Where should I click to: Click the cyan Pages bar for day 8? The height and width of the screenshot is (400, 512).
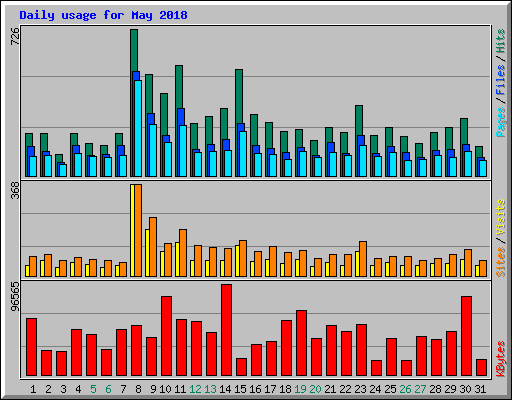(138, 128)
